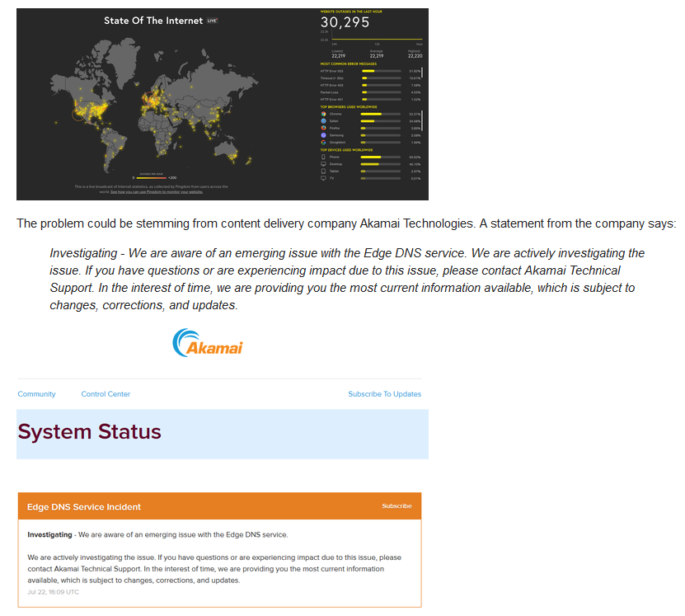Viewport: 685px width, 616px height.
Task: Click Subscribe To Updates link
Action: (384, 394)
